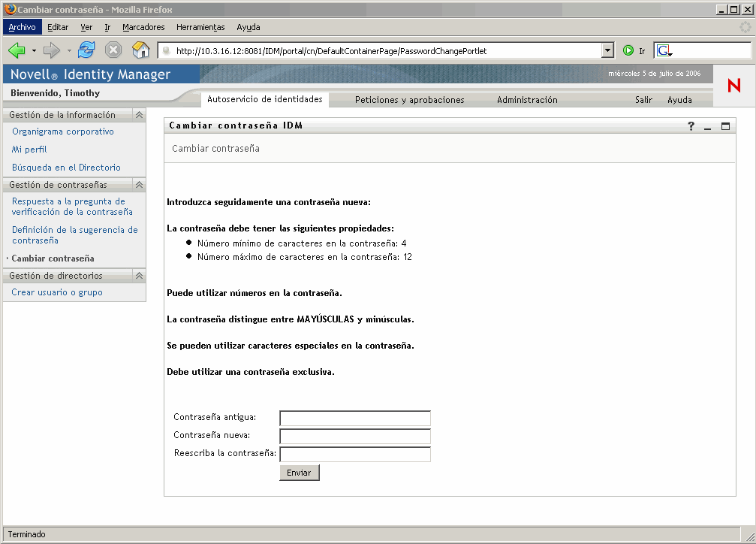This screenshot has height=544, width=756.
Task: Open the Editar menu
Action: click(58, 27)
